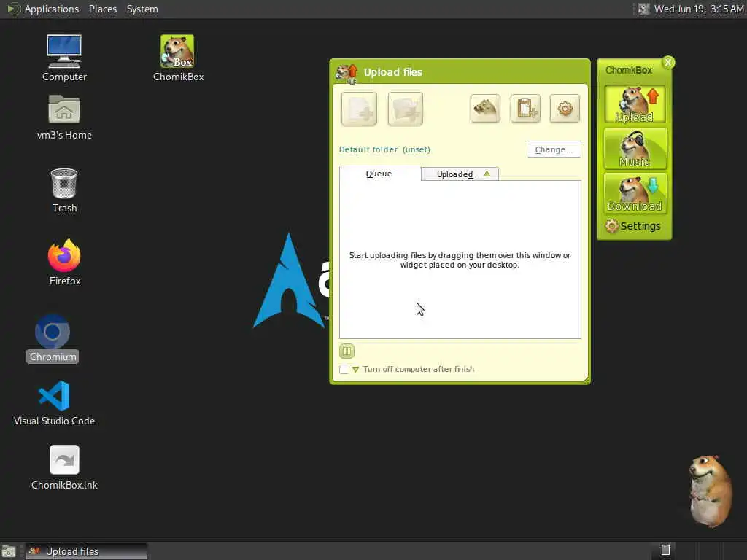Screen dimensions: 747x560
Task: Enable Turn off computer after finish checkbox
Action: (x=344, y=370)
